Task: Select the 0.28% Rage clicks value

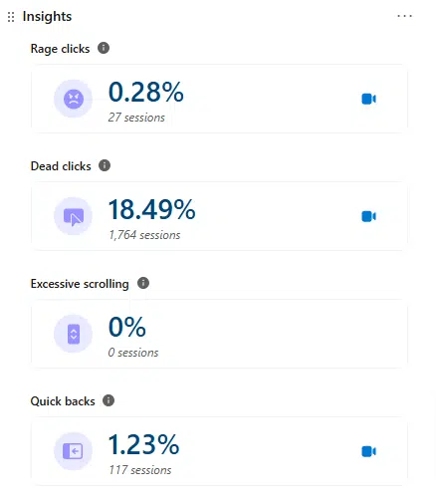Action: pyautogui.click(x=146, y=92)
